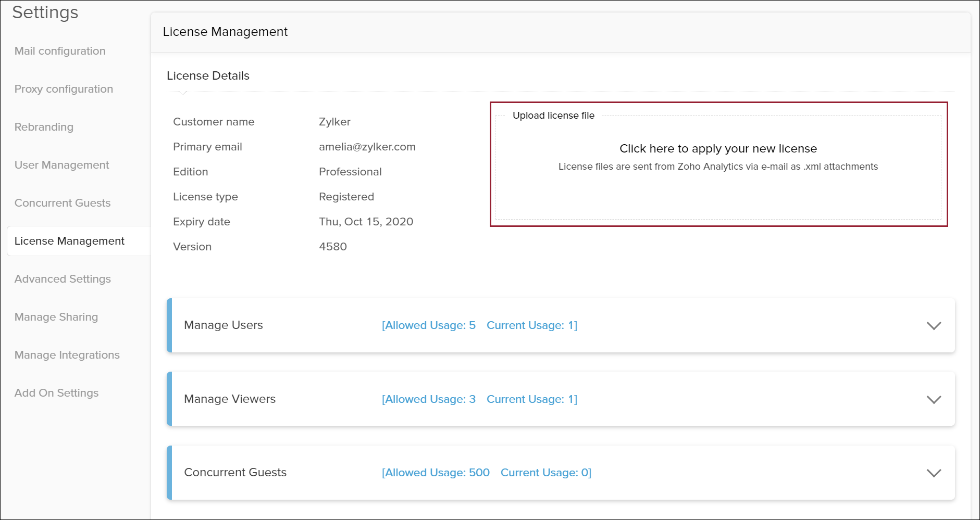Screen dimensions: 980x520
Task: Expand the Manage Viewers chevron
Action: click(x=934, y=400)
